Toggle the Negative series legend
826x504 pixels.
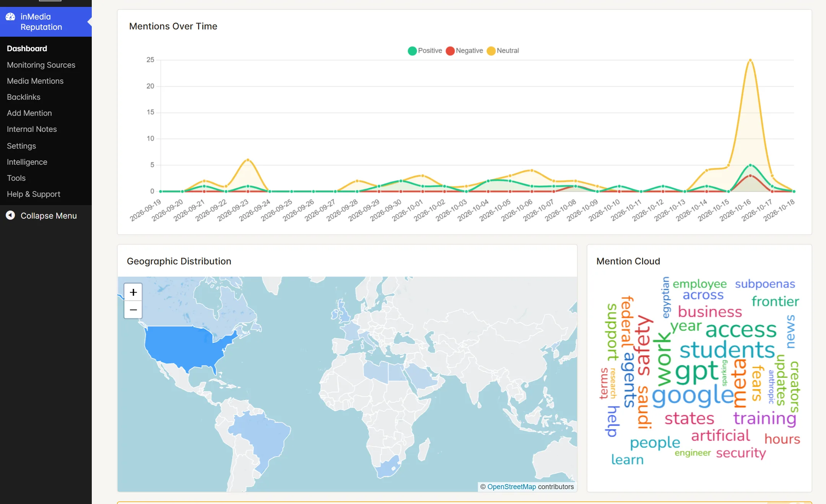click(465, 50)
